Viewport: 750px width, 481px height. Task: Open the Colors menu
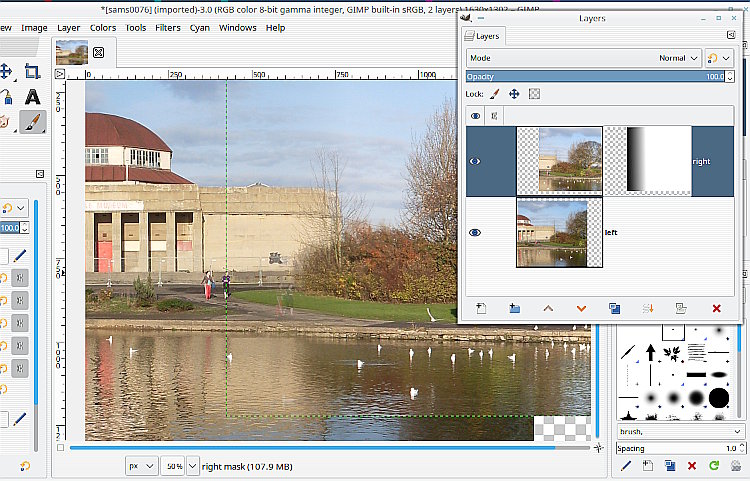(x=103, y=27)
